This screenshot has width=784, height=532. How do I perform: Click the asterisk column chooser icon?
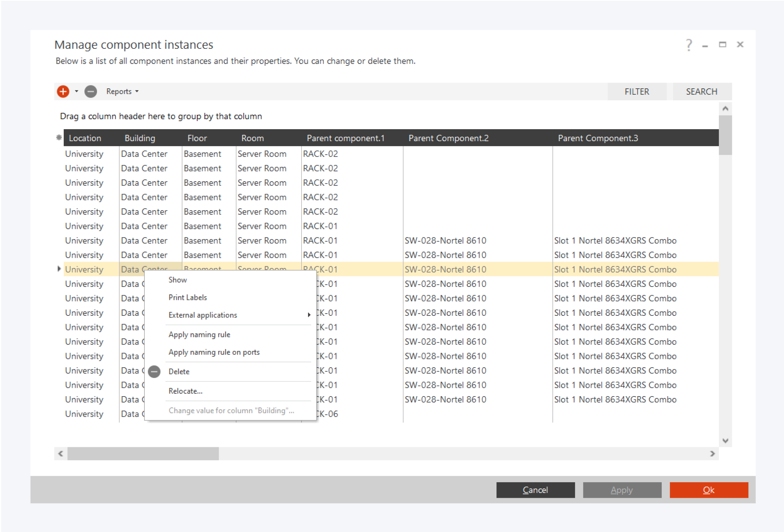[x=59, y=137]
